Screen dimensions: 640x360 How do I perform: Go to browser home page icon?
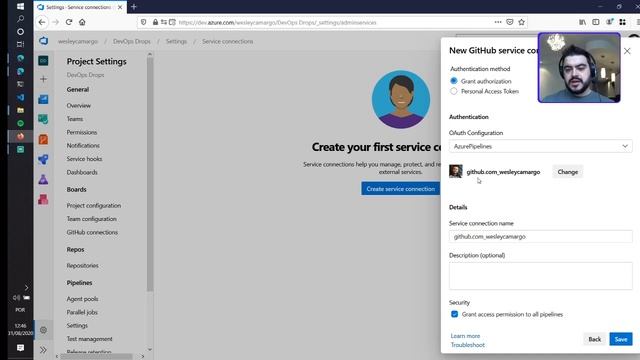tap(82, 22)
